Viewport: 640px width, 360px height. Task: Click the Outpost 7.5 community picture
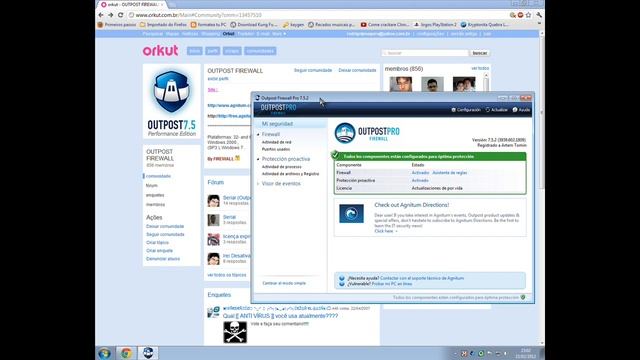click(x=171, y=102)
